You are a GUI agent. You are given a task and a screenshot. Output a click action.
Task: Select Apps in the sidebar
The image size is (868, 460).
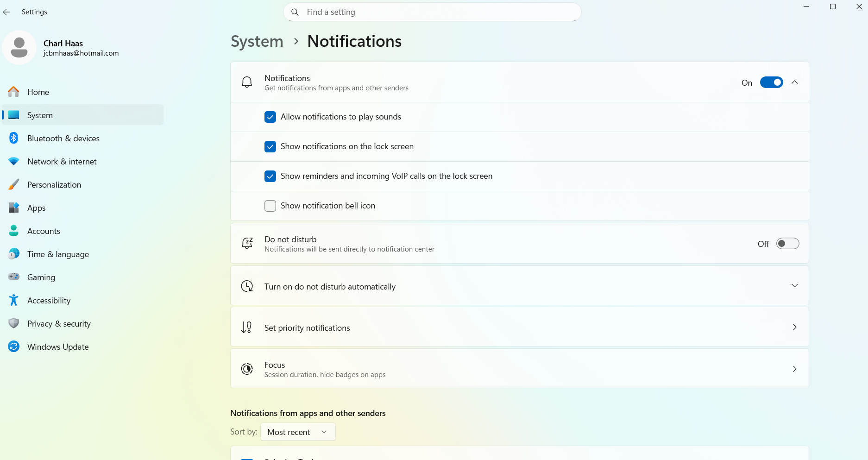pos(36,208)
